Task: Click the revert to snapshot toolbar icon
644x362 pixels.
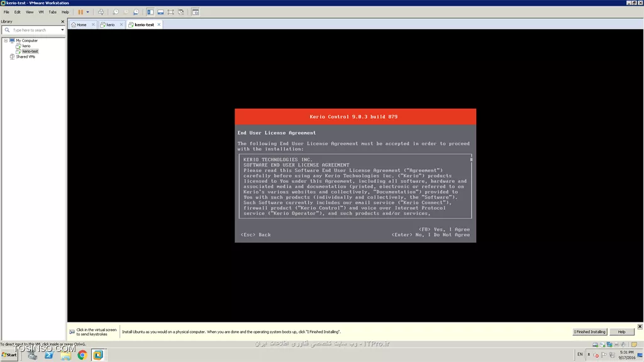Action: [x=126, y=12]
